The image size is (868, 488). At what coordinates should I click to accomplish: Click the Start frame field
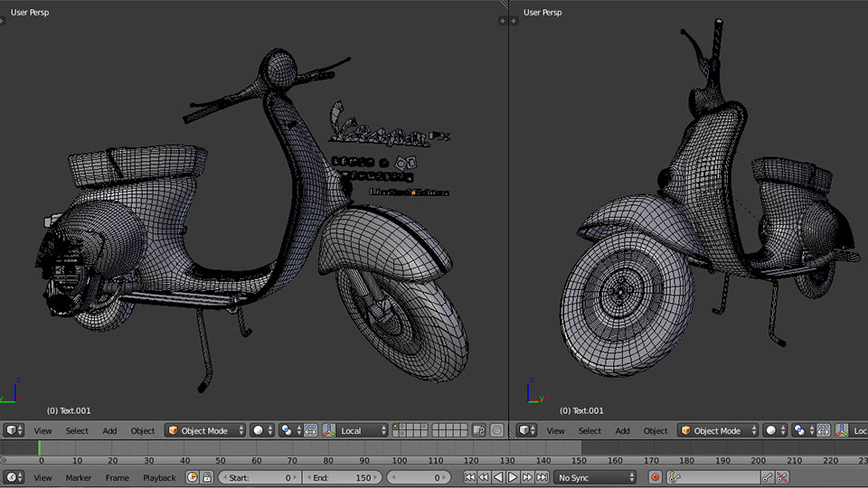click(259, 477)
